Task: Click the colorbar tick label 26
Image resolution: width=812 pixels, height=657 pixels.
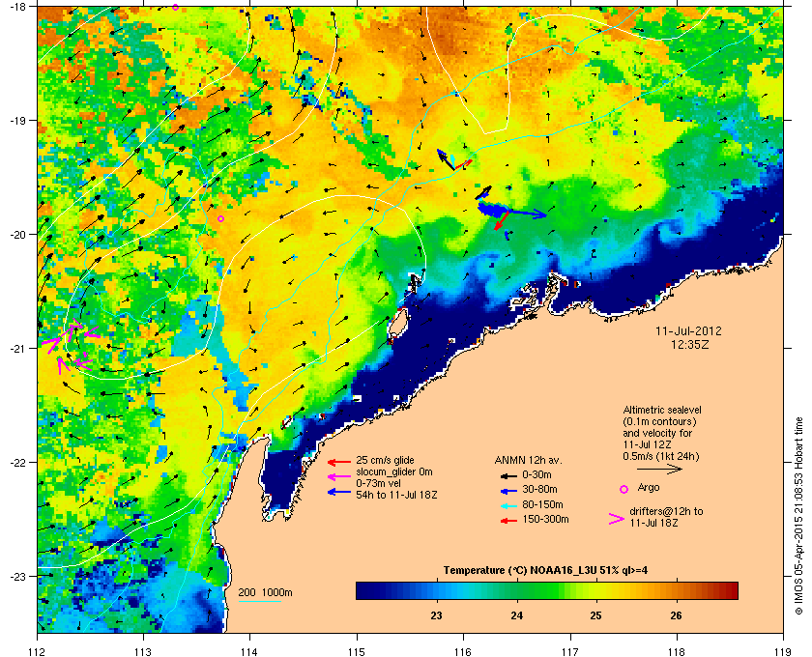Action: pyautogui.click(x=676, y=615)
